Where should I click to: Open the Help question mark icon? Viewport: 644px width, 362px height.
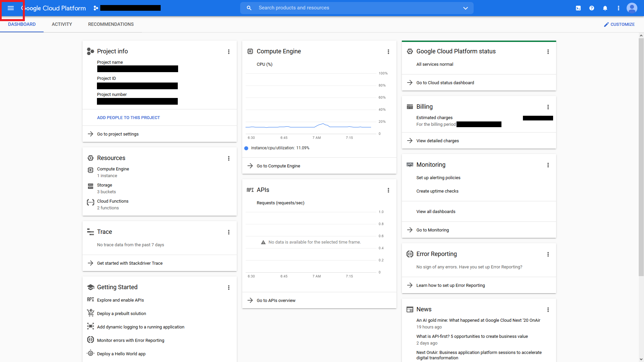coord(592,8)
